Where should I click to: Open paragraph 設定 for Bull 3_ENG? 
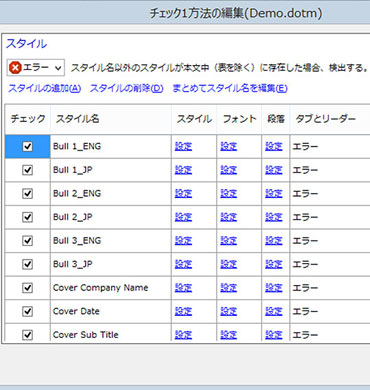(274, 241)
